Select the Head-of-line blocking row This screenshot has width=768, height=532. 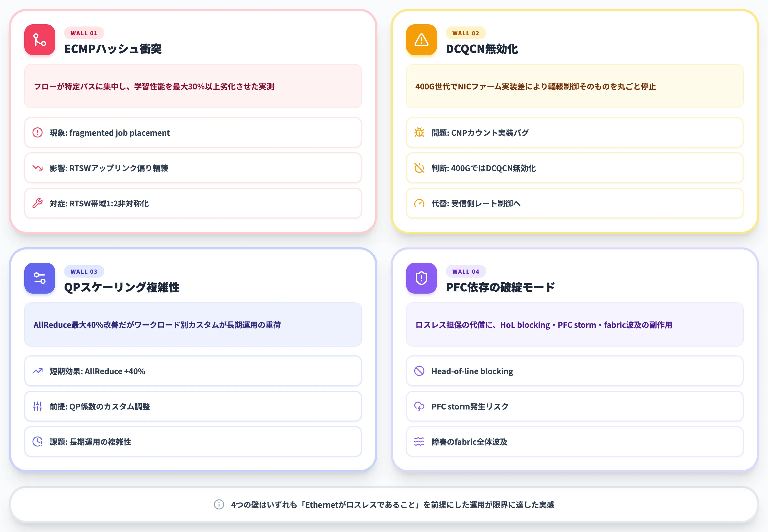tap(574, 371)
